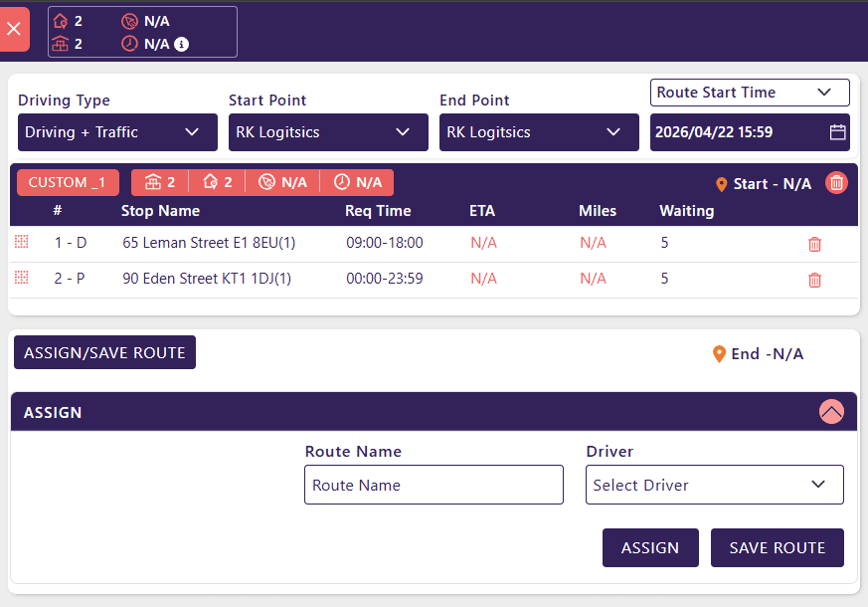Click the ASSIGN/SAVE ROUTE button
868x607 pixels.
click(104, 352)
